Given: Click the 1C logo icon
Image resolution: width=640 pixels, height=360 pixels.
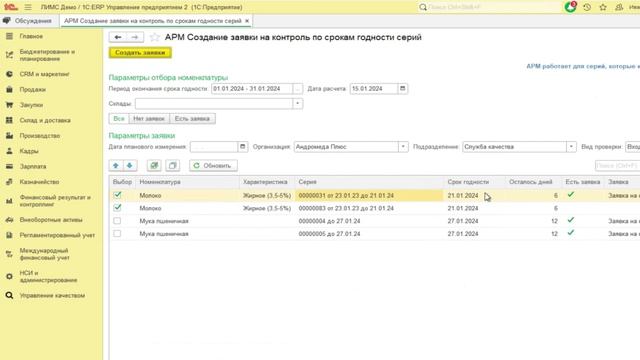Looking at the screenshot, I should pyautogui.click(x=11, y=7).
